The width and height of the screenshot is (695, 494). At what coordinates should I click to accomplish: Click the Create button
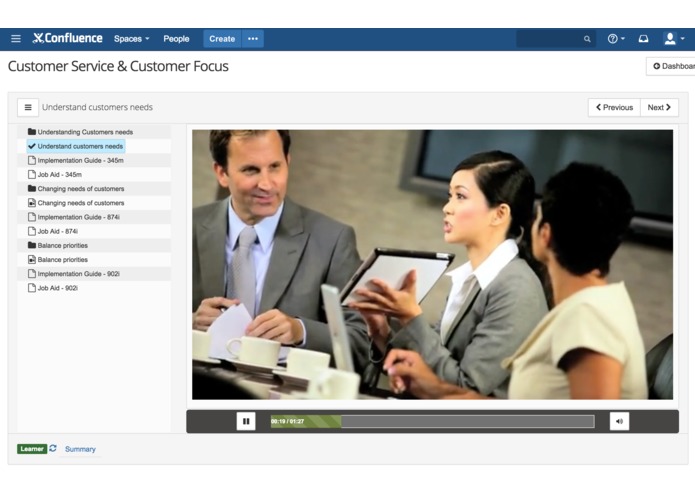[222, 39]
